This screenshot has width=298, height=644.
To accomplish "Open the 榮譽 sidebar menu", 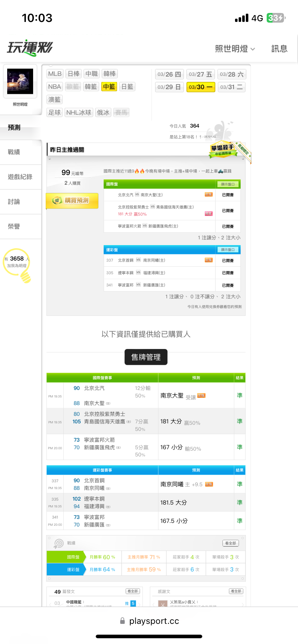I will [x=21, y=227].
